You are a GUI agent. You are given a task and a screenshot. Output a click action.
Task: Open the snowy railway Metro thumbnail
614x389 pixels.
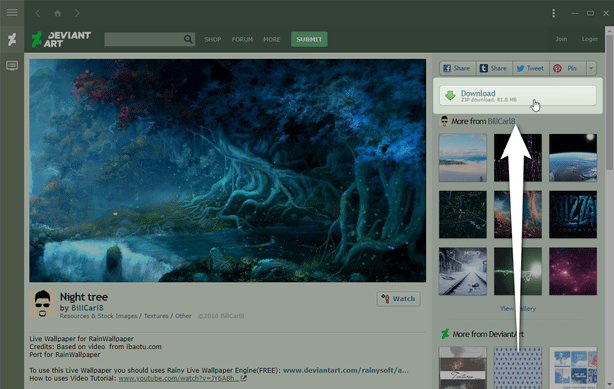[x=463, y=271]
